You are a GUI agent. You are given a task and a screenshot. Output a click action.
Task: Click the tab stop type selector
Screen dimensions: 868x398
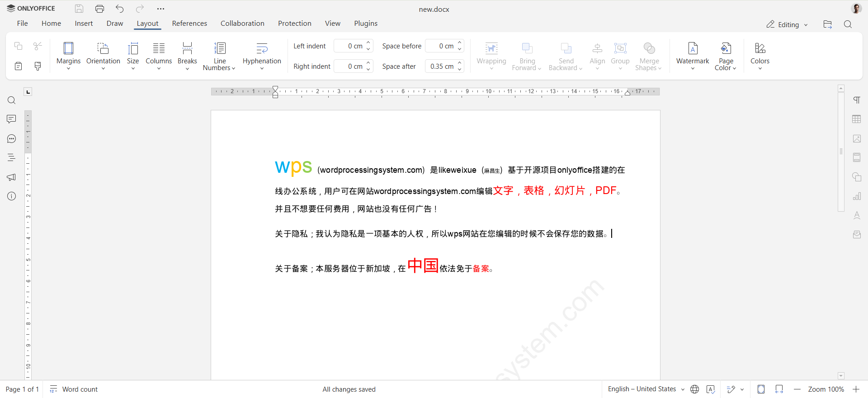28,92
